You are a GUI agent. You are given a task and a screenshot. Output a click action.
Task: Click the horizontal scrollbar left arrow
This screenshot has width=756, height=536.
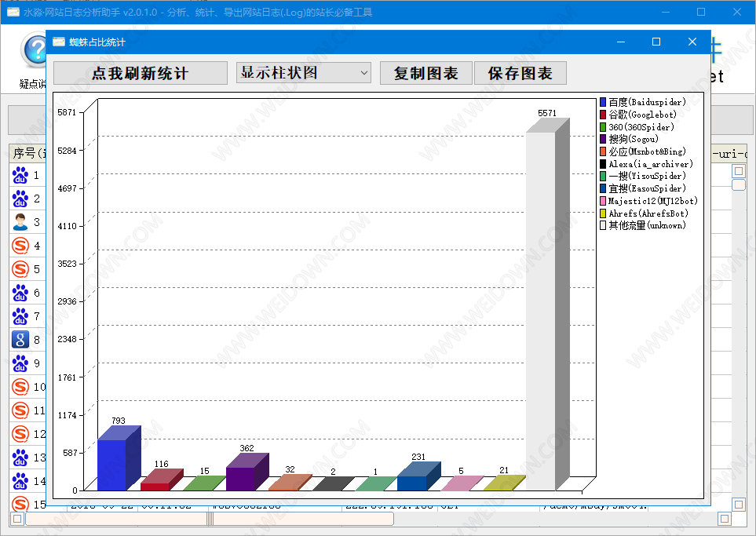[x=17, y=519]
